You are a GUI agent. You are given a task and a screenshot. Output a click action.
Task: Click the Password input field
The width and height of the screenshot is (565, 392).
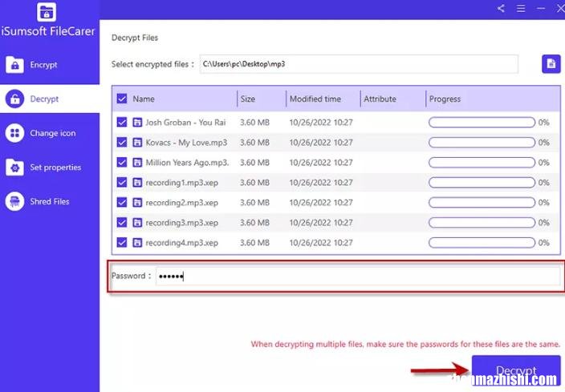(358, 276)
